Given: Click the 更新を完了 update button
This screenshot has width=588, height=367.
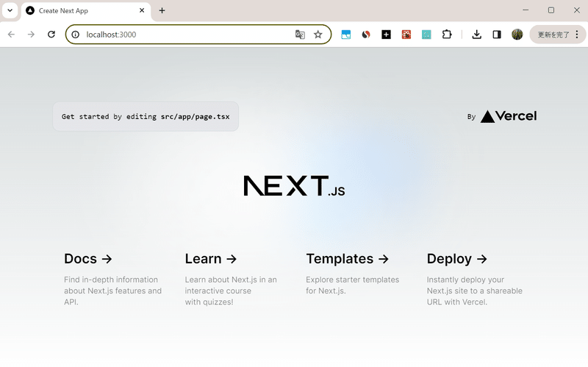Looking at the screenshot, I should [x=553, y=35].
